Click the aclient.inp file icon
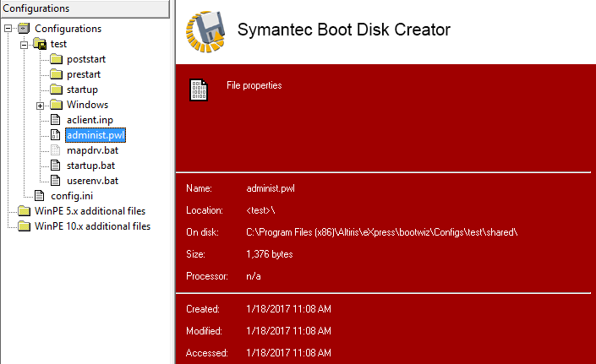596x364 pixels. (x=57, y=120)
